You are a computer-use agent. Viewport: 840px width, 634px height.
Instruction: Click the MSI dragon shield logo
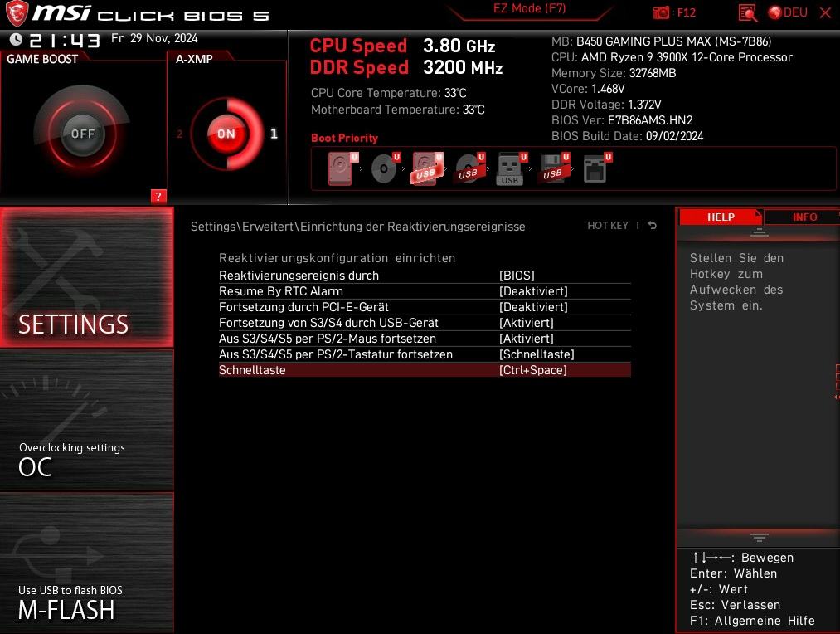tap(16, 13)
